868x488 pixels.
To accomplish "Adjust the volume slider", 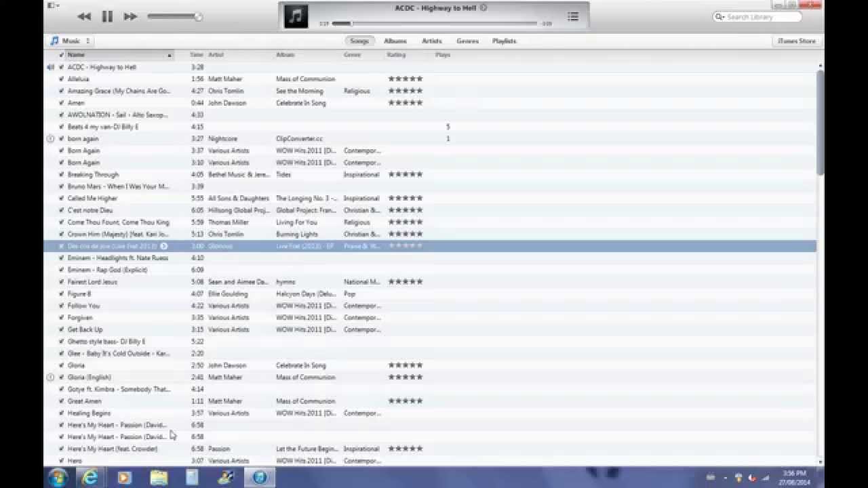I will click(174, 16).
